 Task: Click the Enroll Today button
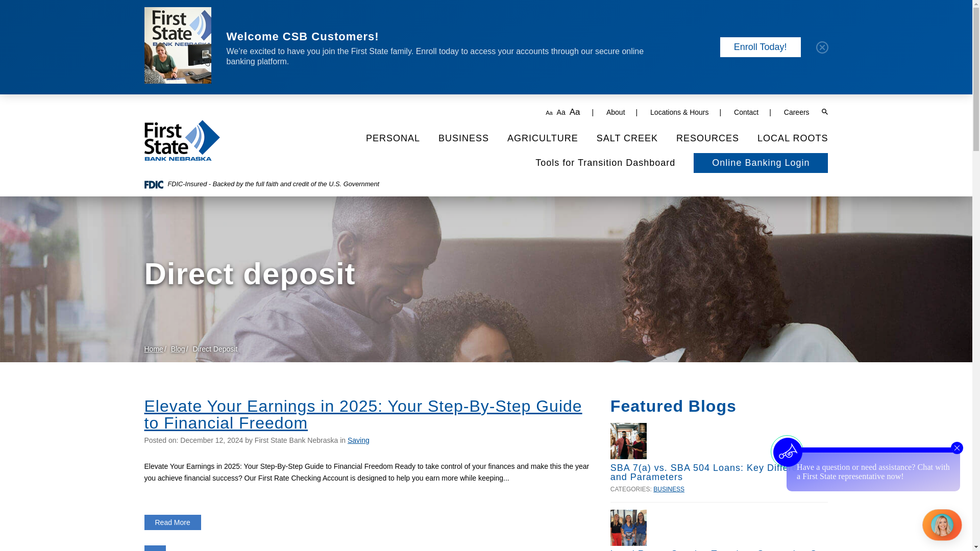(760, 47)
